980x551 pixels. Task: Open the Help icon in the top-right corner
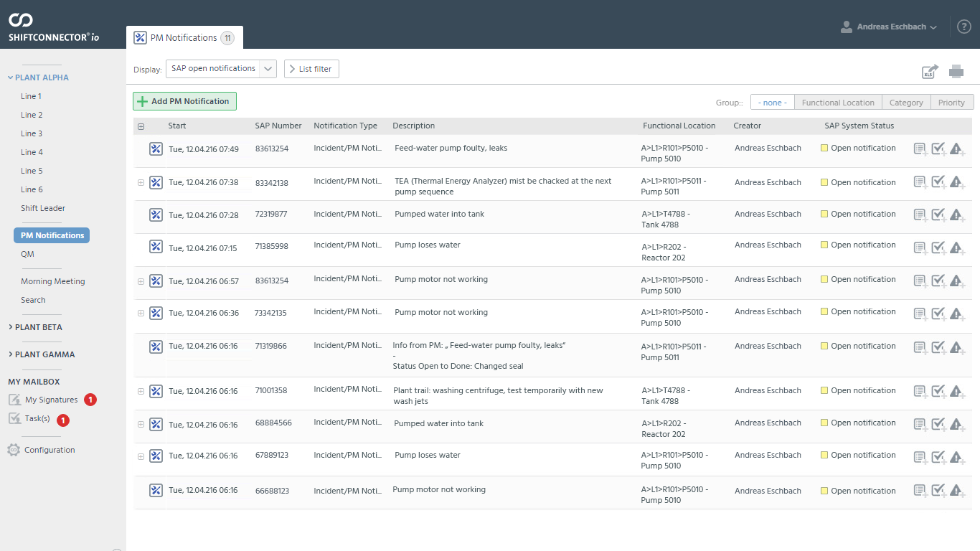963,26
